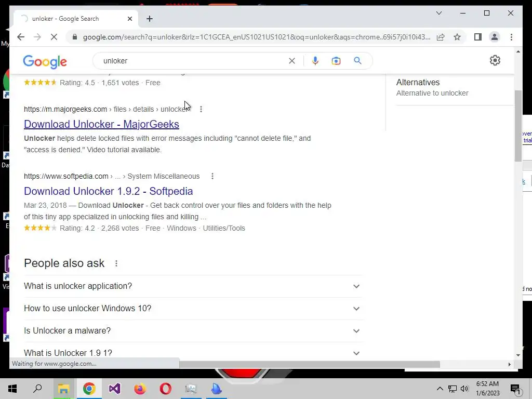Open Opera browser from taskbar
This screenshot has height=399, width=532.
pos(166,389)
